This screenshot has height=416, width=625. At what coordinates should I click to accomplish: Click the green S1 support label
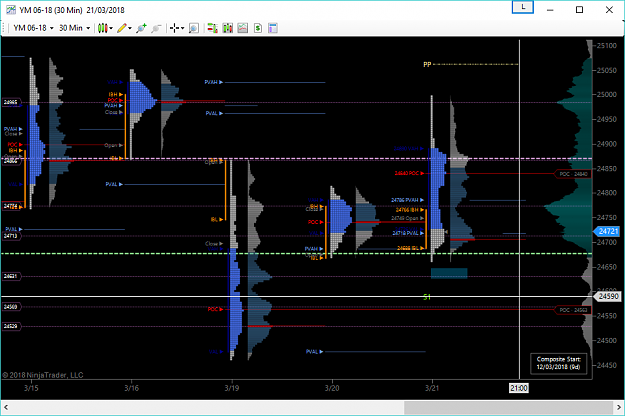pos(427,297)
